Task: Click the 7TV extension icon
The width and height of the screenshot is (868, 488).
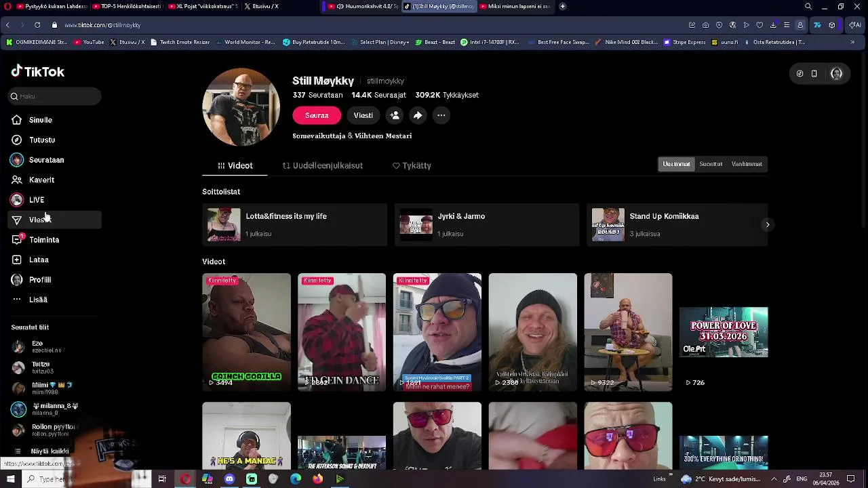Action: (817, 25)
